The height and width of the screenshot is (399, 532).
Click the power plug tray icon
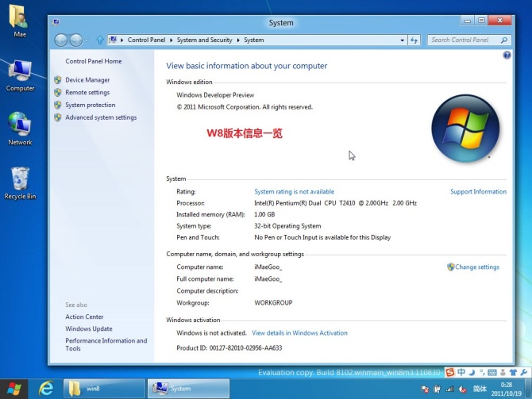(x=437, y=389)
